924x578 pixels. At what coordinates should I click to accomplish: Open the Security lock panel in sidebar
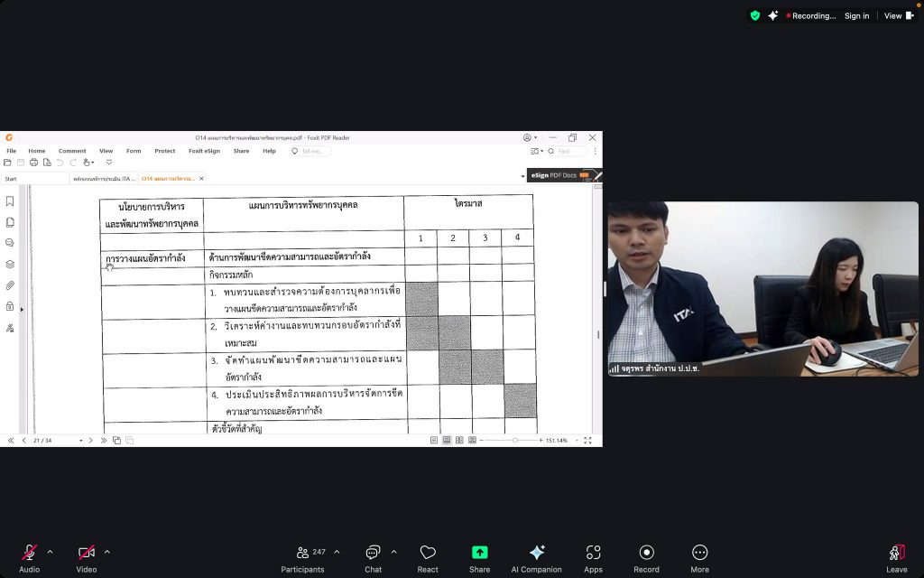(x=10, y=306)
